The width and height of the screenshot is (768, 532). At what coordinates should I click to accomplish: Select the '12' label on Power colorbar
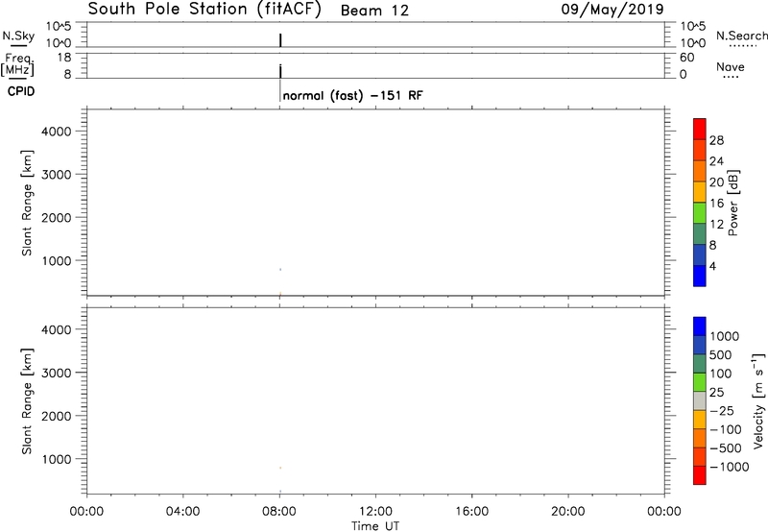[x=716, y=225]
